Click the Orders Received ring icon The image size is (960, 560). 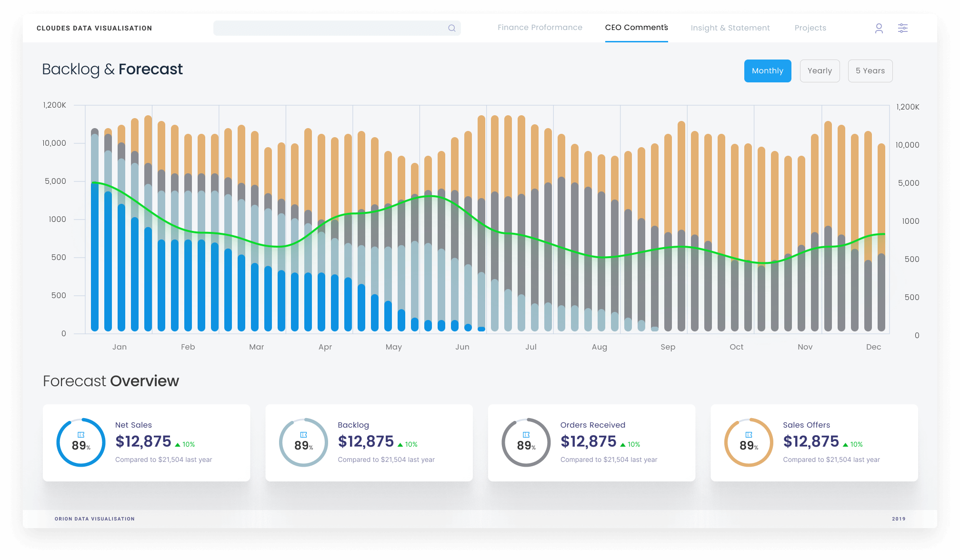coord(526,435)
